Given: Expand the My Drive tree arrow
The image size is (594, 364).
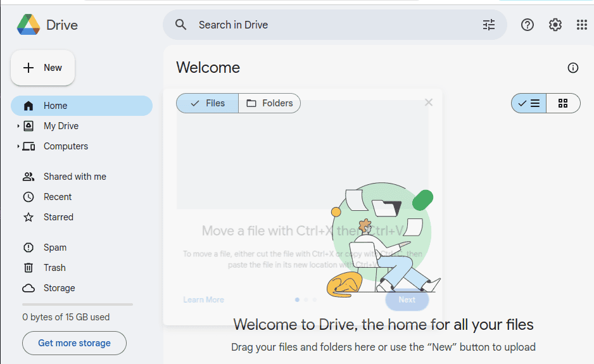Looking at the screenshot, I should (x=18, y=126).
